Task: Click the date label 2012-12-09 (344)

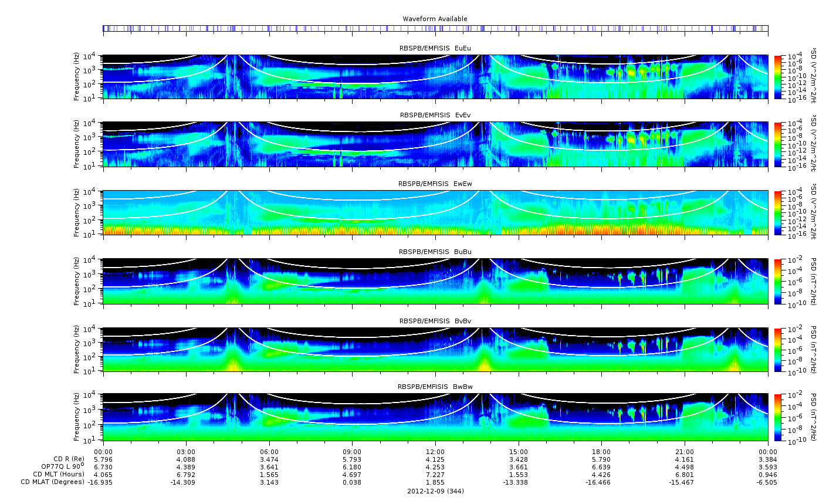Action: [x=435, y=491]
